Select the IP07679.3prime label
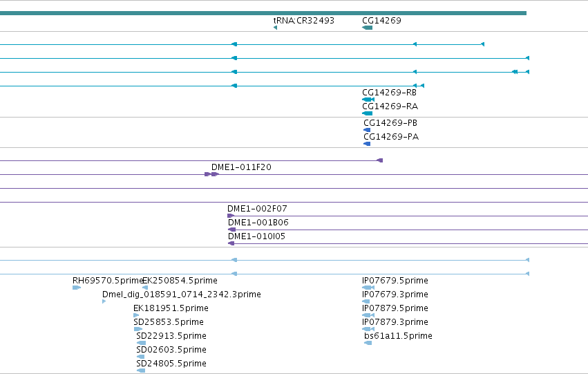Viewport: 588px width, 374px height. click(x=395, y=294)
